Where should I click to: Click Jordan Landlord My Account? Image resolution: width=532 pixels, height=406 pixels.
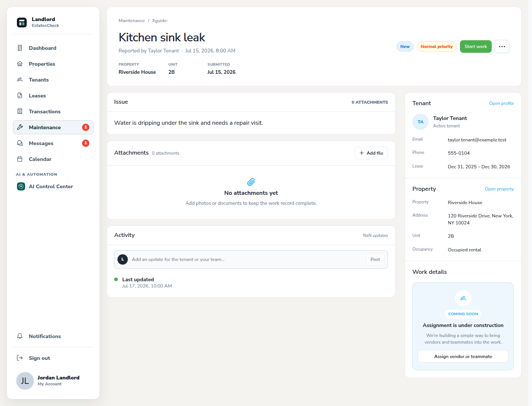(x=53, y=381)
